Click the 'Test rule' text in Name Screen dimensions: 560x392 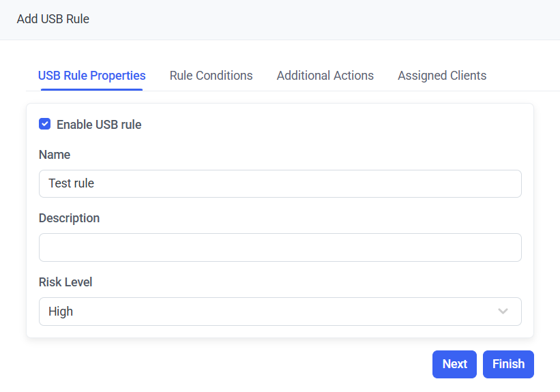[71, 184]
